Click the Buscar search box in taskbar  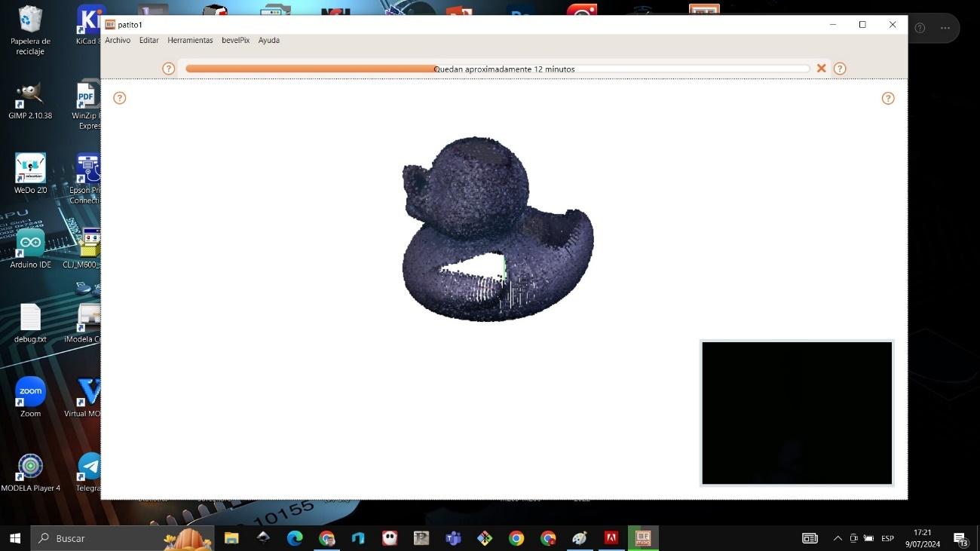coord(98,538)
